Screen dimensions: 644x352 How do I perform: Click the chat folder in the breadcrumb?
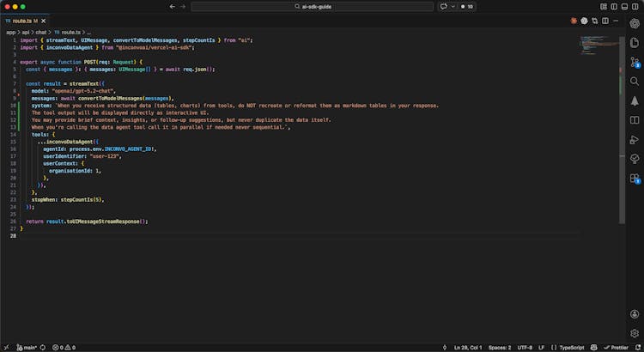(40, 32)
